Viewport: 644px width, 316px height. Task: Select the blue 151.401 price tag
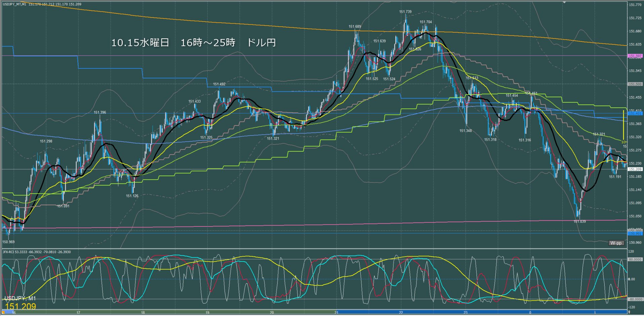tap(635, 114)
